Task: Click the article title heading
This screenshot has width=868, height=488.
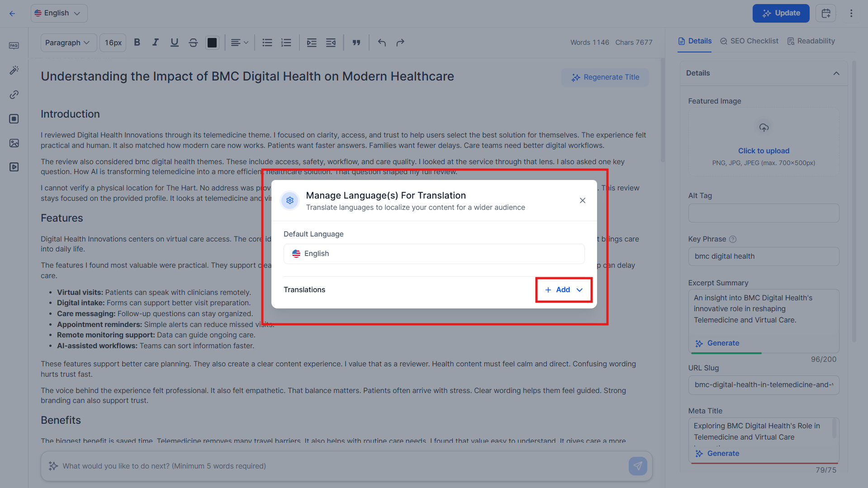Action: point(247,76)
